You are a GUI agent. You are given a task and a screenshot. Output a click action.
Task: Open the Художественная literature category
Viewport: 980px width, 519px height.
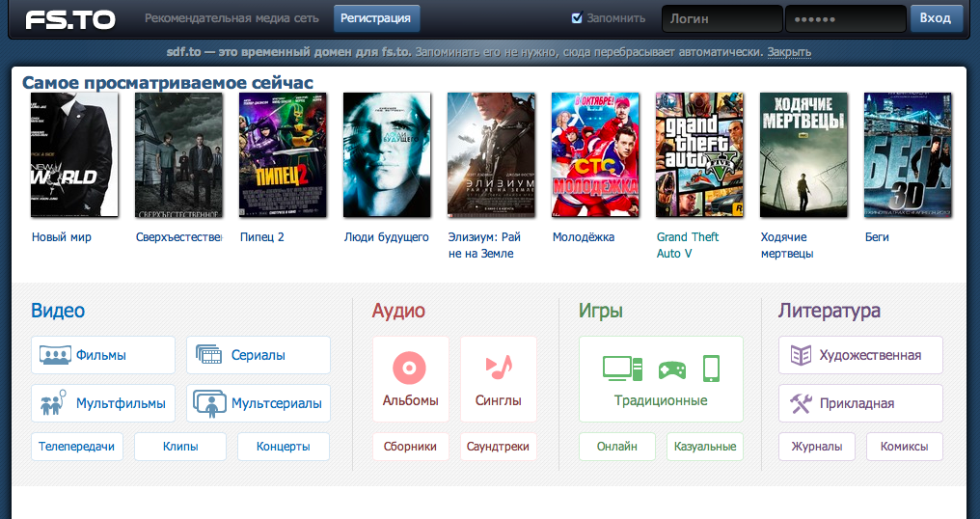860,355
